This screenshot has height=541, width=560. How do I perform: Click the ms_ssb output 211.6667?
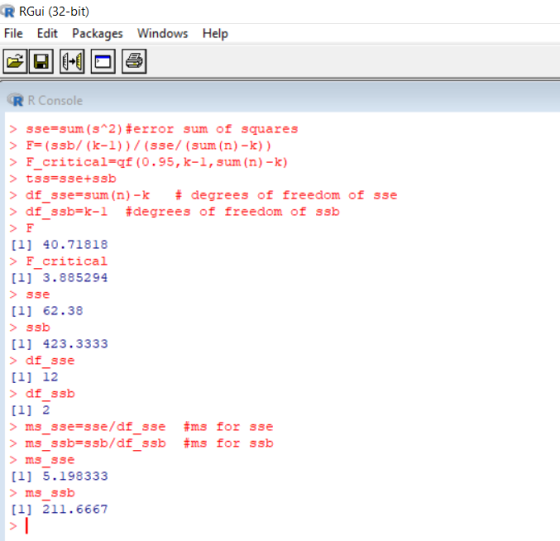pyautogui.click(x=75, y=509)
